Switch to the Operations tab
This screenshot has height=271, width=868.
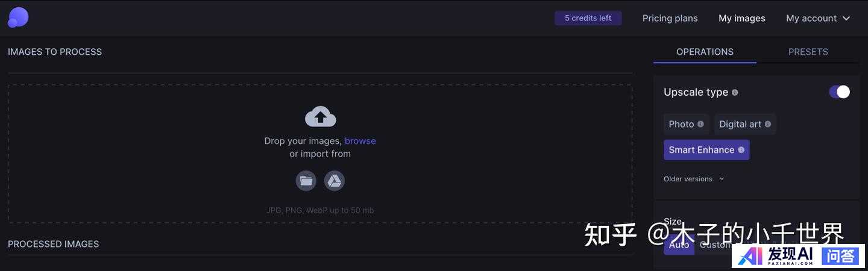pos(705,52)
